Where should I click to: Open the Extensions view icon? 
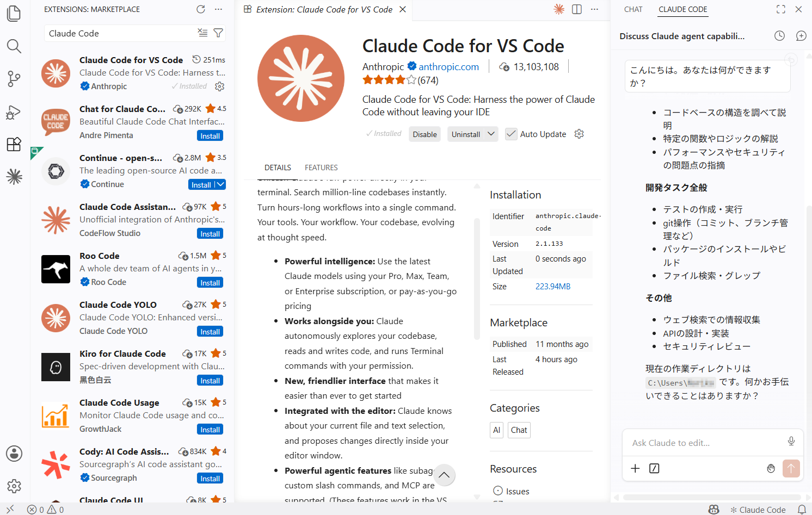click(14, 144)
